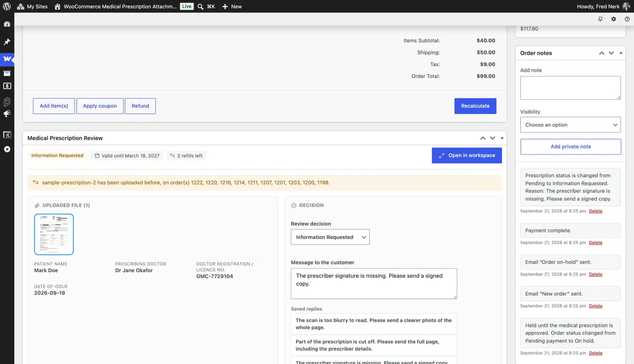This screenshot has width=634, height=364.
Task: Open the uploaded prescription thumbnail
Action: point(54,234)
